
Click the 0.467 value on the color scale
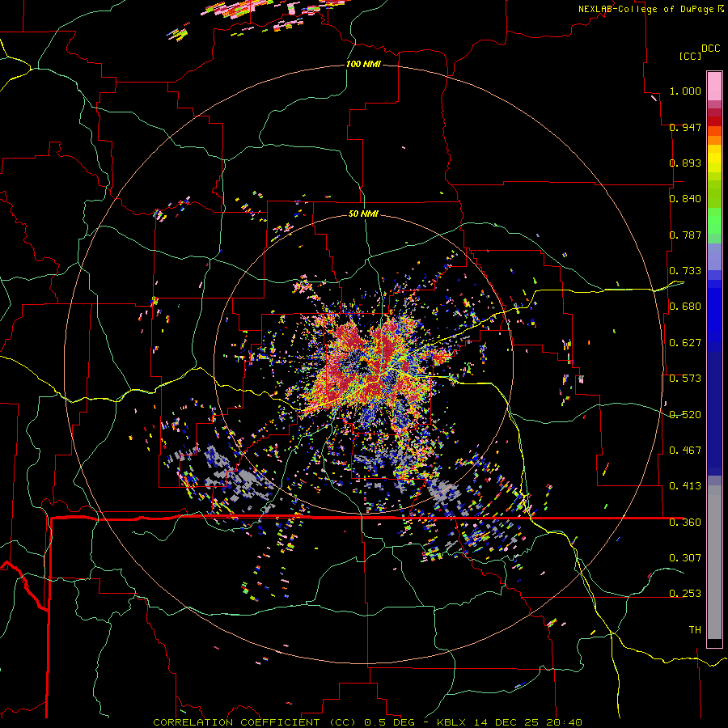pyautogui.click(x=685, y=451)
